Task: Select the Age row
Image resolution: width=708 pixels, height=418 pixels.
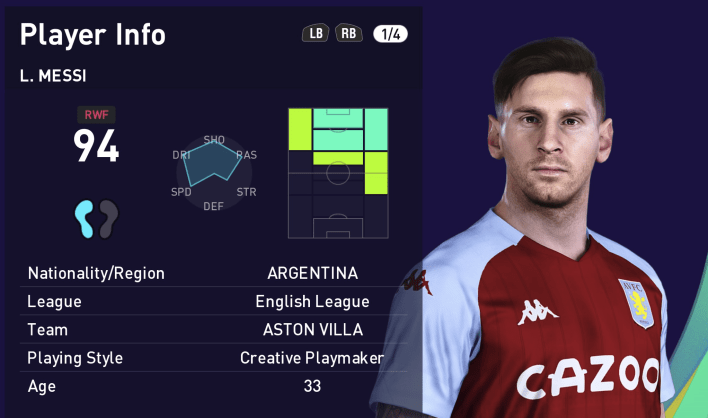Action: (213, 386)
